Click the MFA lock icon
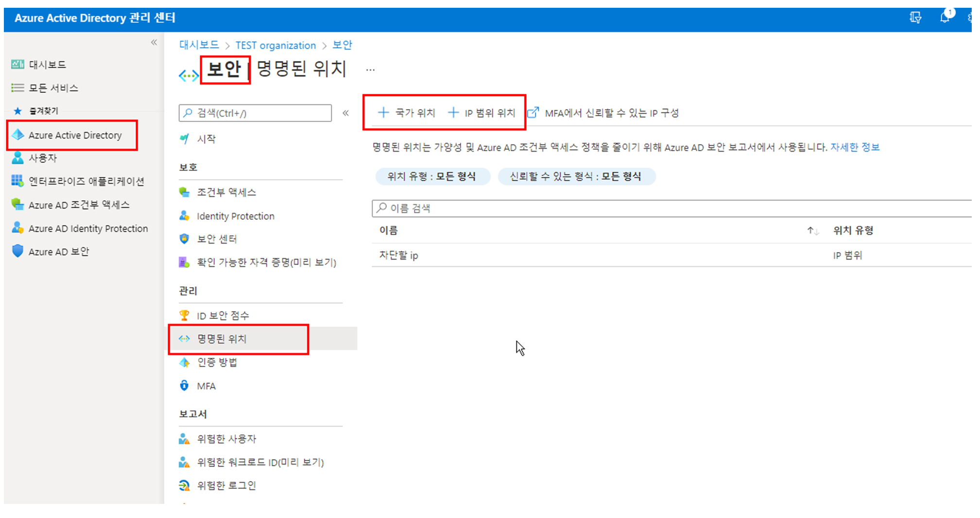The width and height of the screenshot is (980, 518). tap(184, 385)
